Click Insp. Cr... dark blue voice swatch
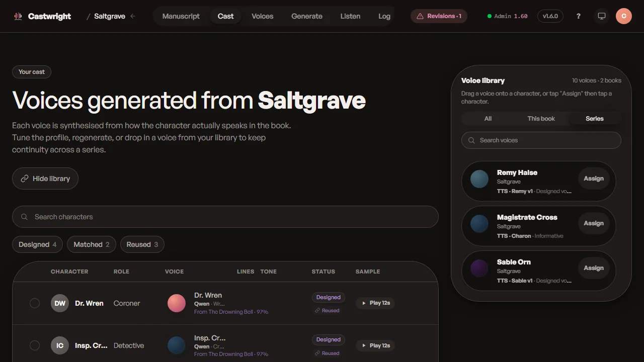 (x=177, y=345)
